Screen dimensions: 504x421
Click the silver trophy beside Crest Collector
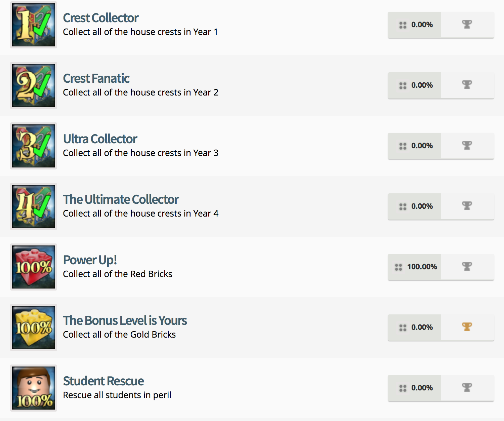[x=467, y=24]
